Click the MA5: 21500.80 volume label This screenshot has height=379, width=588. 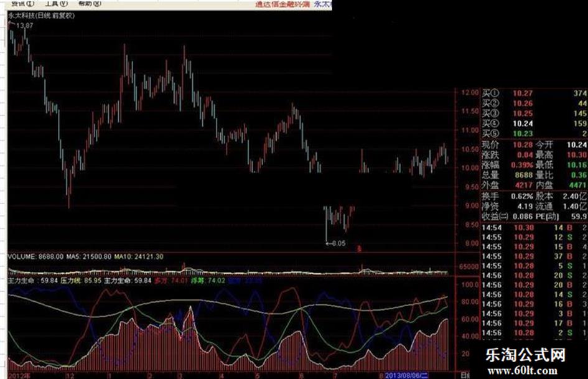88,256
